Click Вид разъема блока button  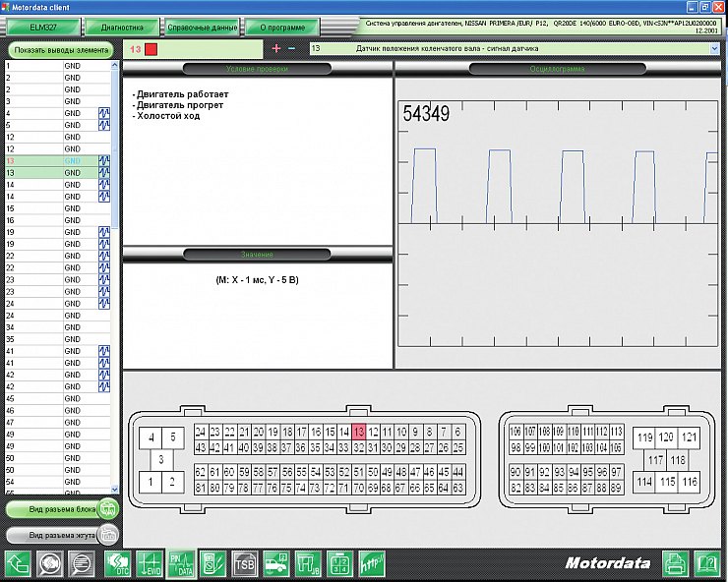pyautogui.click(x=62, y=509)
